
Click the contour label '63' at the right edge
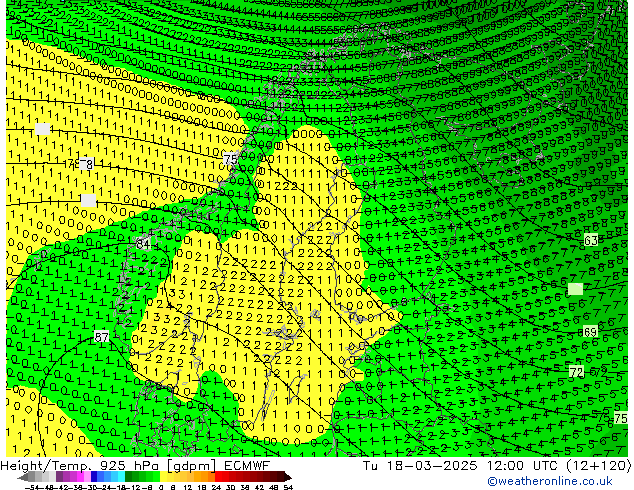[x=591, y=241]
